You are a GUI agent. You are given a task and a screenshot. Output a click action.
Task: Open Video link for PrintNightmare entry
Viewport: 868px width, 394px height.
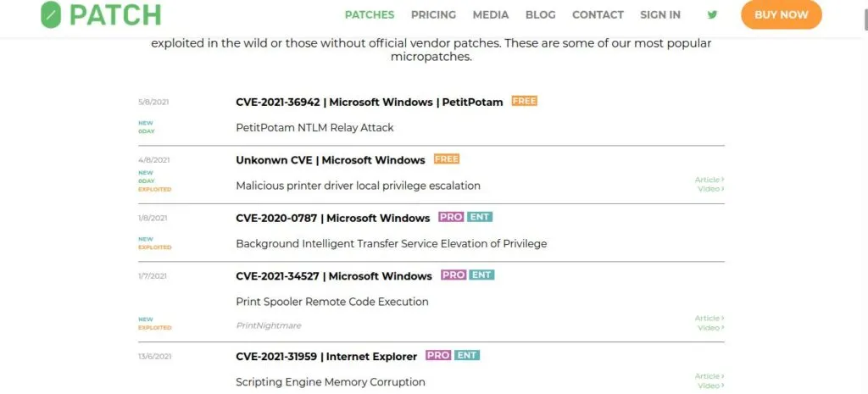point(709,328)
